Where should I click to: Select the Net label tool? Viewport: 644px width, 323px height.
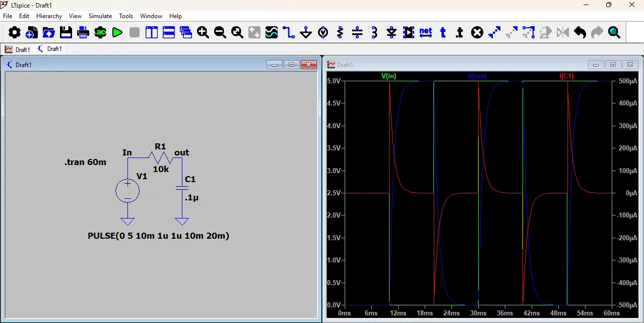(426, 33)
